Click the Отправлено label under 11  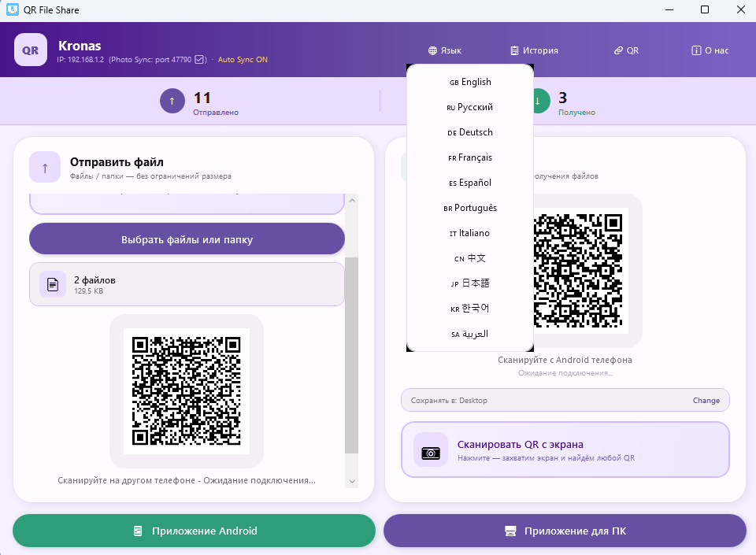pos(216,113)
